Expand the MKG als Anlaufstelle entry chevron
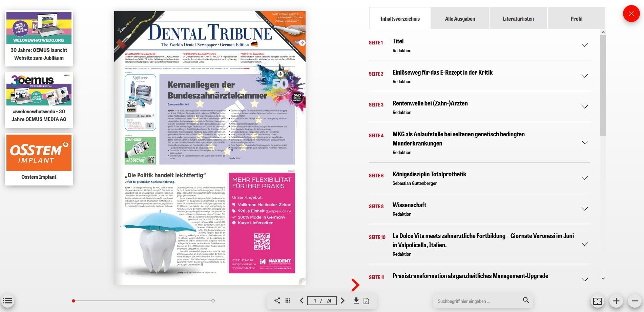The height and width of the screenshot is (312, 644). (x=585, y=142)
